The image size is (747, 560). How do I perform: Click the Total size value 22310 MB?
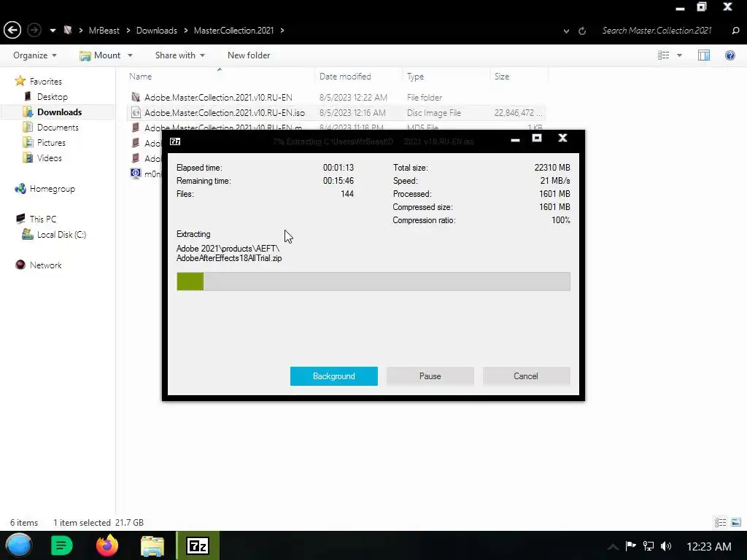(x=552, y=167)
